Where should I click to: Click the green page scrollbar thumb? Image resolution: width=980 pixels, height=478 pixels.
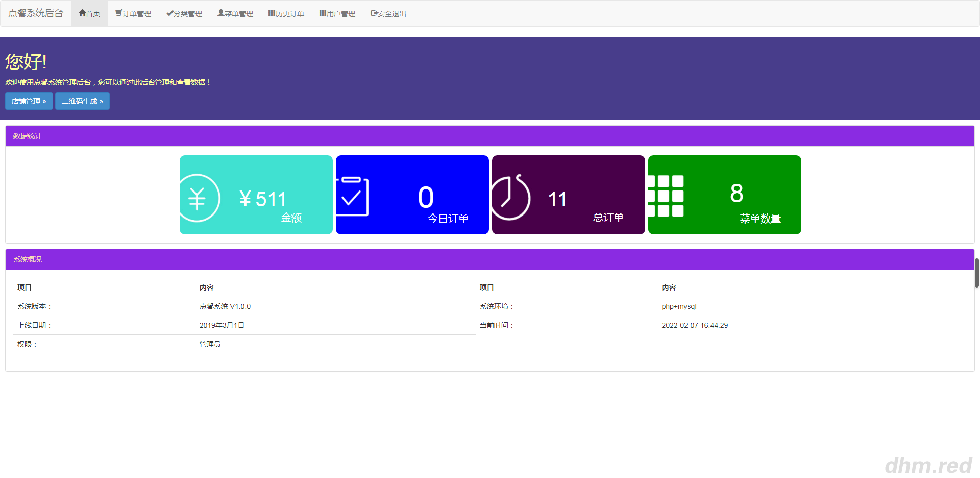(977, 273)
